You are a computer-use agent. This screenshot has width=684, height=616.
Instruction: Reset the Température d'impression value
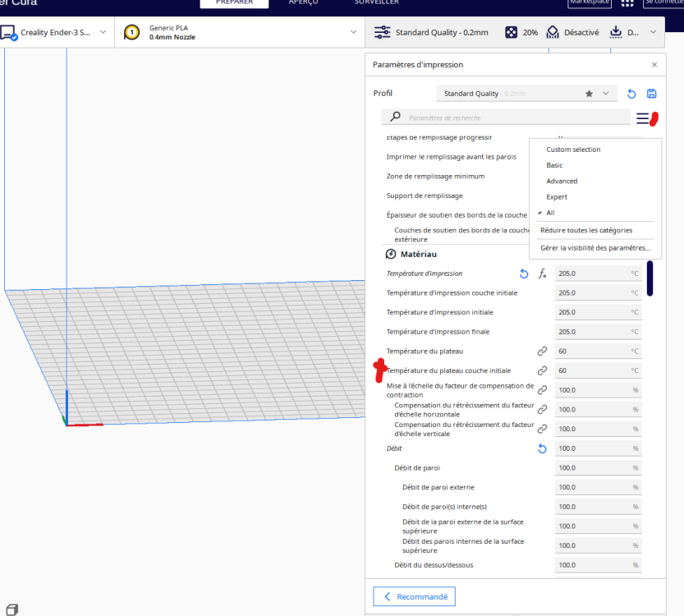pos(524,274)
